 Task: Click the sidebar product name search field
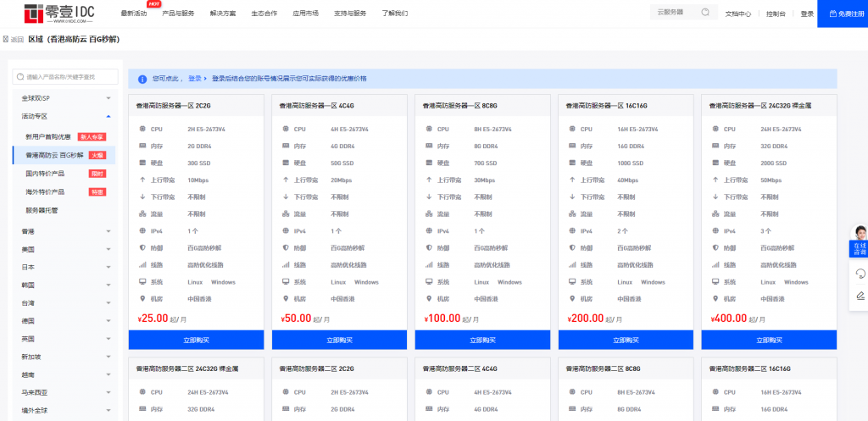point(65,78)
